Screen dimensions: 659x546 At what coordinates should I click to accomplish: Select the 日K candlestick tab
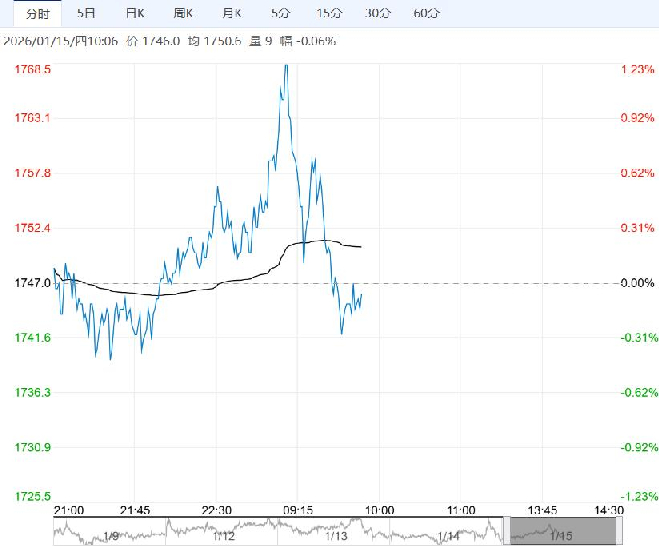coord(134,13)
